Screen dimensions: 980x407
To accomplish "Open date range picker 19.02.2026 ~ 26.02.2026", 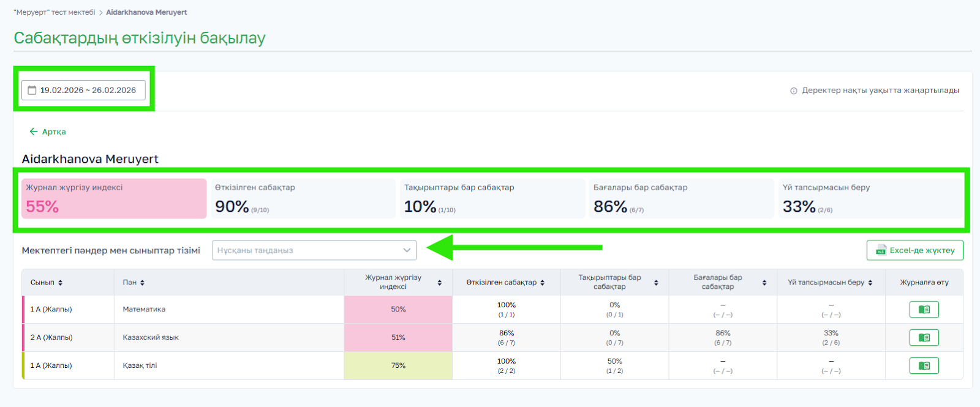I will coord(88,90).
